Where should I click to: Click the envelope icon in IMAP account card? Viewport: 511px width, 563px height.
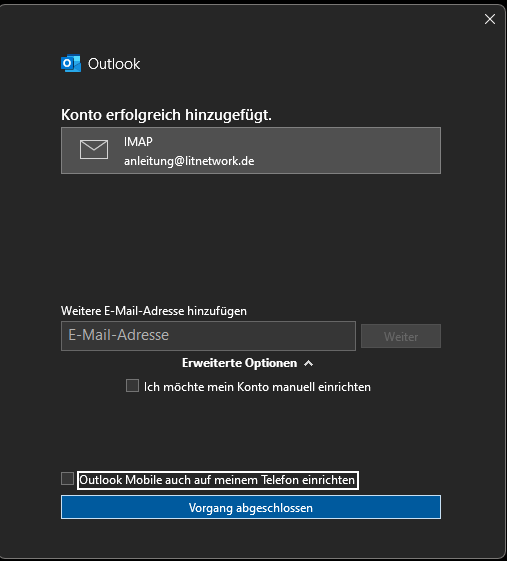[94, 149]
